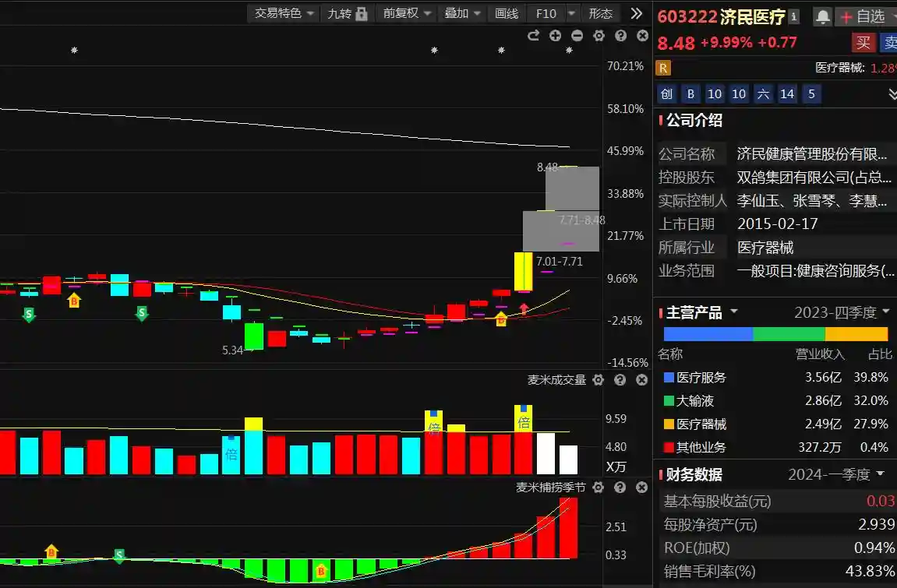Zoom in the K-line chart with plus icon
Viewport: 897px width, 588px height.
555,35
